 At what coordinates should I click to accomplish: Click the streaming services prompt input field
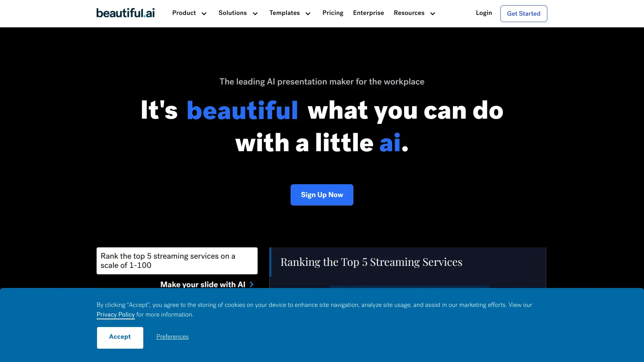pyautogui.click(x=177, y=261)
